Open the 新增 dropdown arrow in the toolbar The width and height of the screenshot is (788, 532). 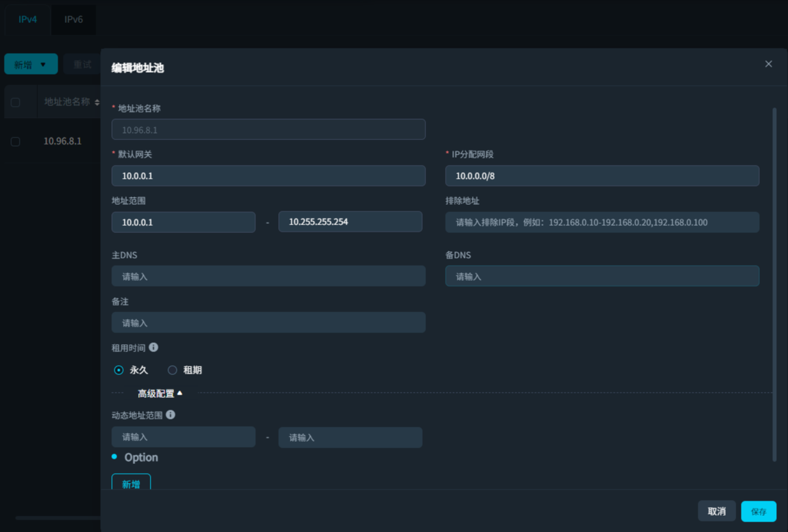pyautogui.click(x=43, y=65)
